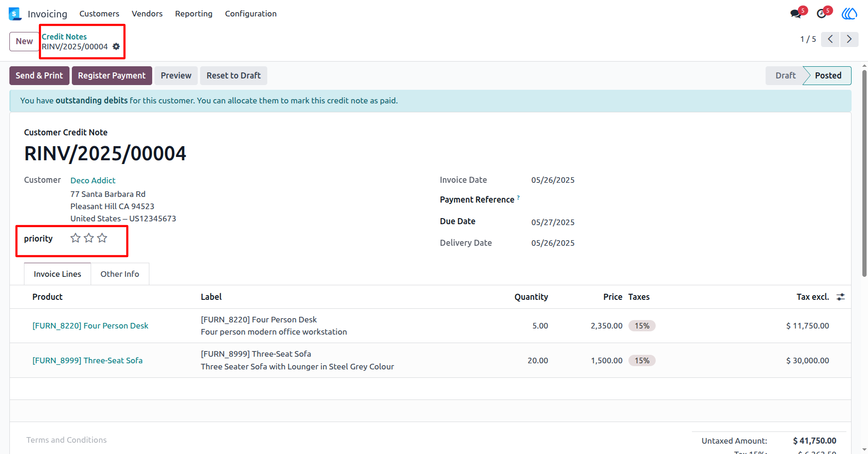The width and height of the screenshot is (868, 454).
Task: Open the Customers menu
Action: pos(99,14)
